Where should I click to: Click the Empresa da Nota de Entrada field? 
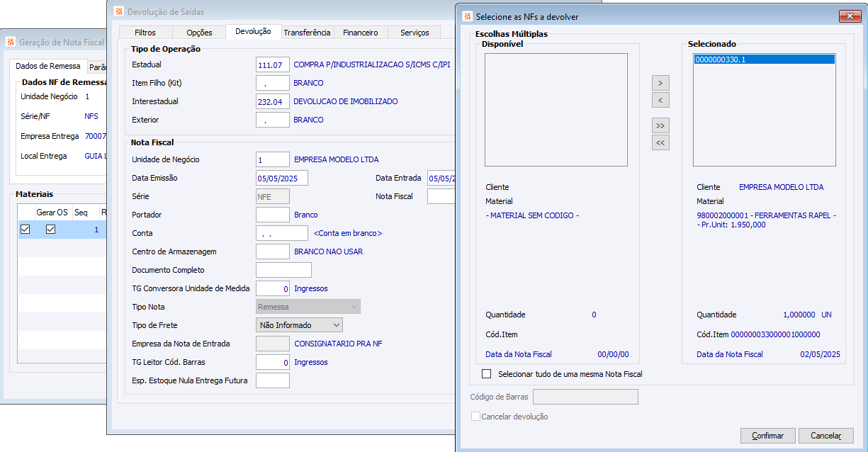[272, 344]
